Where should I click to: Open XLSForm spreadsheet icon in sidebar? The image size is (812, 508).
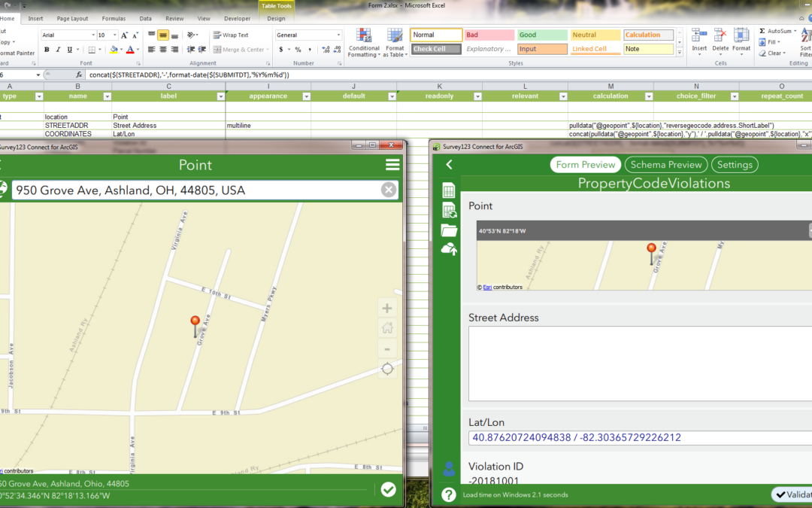tap(448, 190)
